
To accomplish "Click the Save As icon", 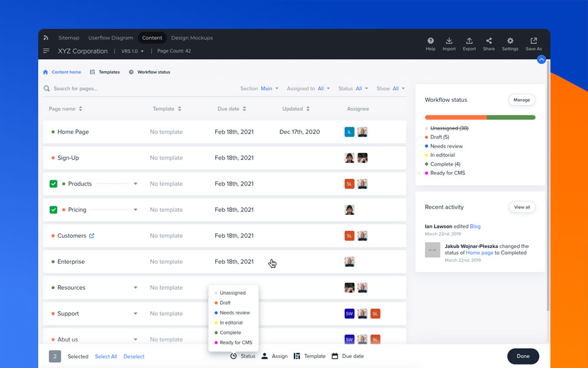I will [534, 41].
